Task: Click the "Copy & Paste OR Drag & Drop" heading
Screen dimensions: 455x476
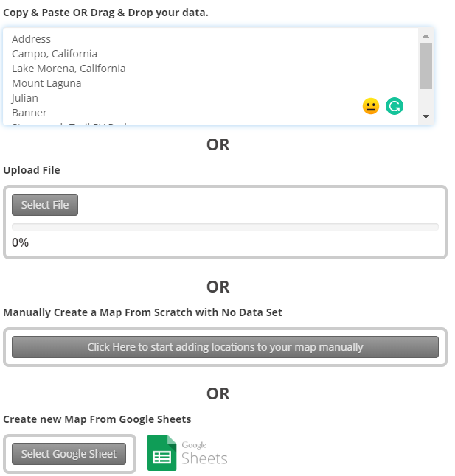Action: [x=106, y=13]
